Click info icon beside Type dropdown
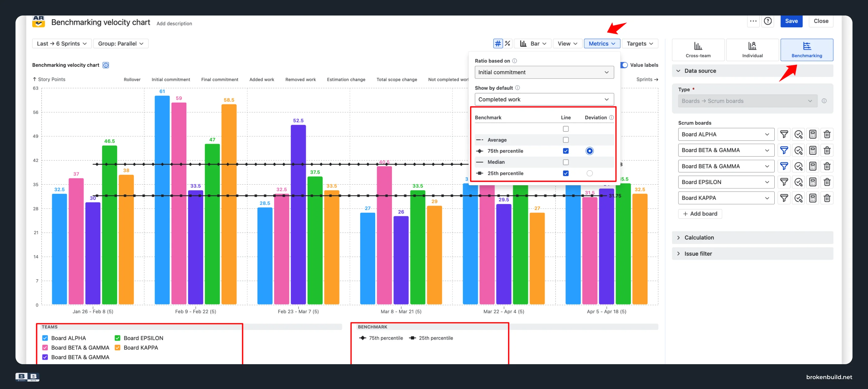 pos(824,101)
